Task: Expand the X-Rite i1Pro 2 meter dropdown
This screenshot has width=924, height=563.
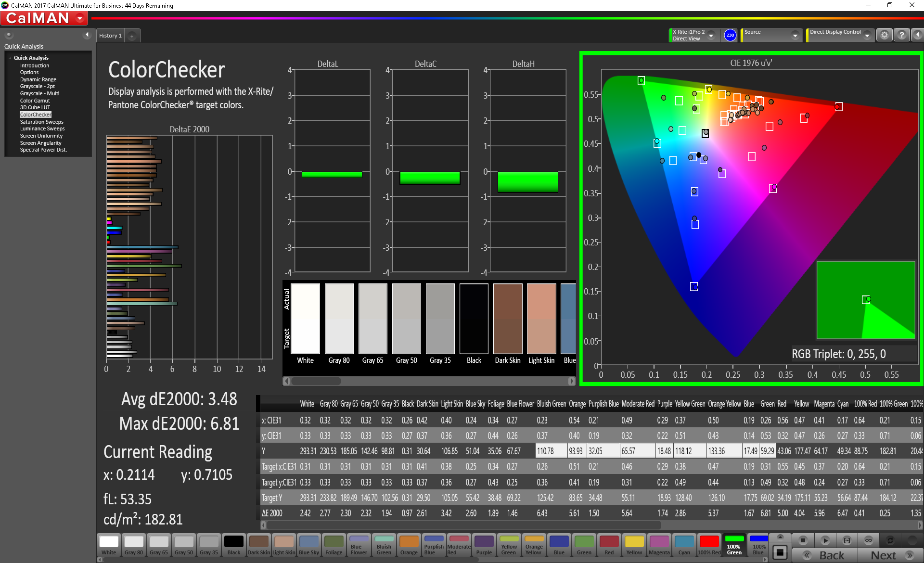Action: click(x=711, y=35)
